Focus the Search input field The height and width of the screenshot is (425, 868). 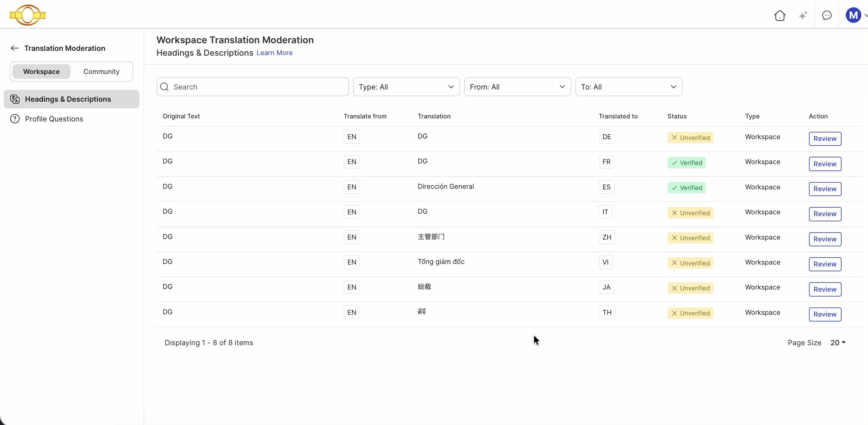click(x=253, y=87)
